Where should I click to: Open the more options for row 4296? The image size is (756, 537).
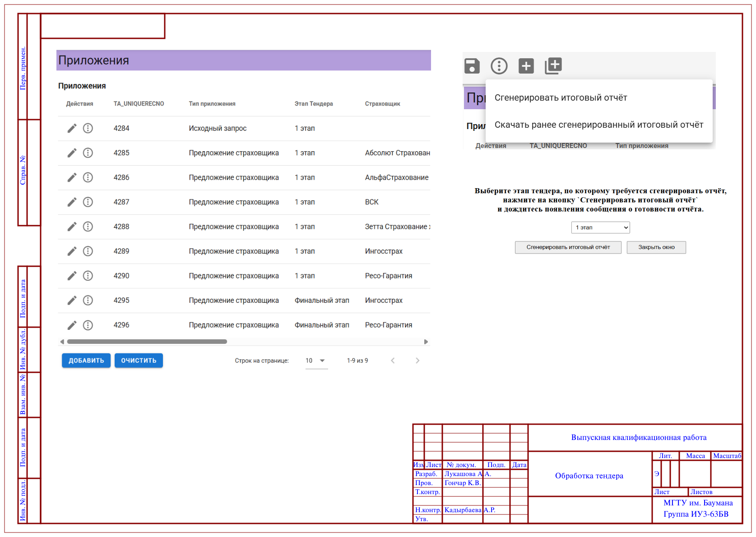pyautogui.click(x=88, y=325)
